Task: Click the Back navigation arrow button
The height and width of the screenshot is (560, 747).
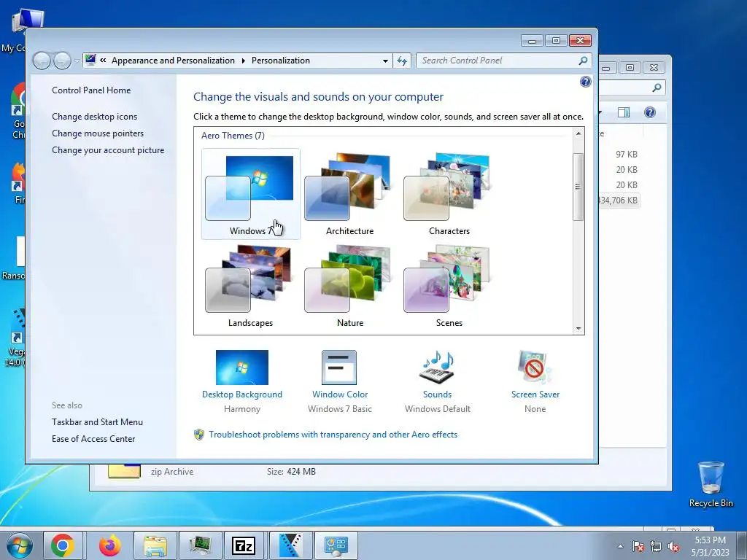Action: [42, 61]
